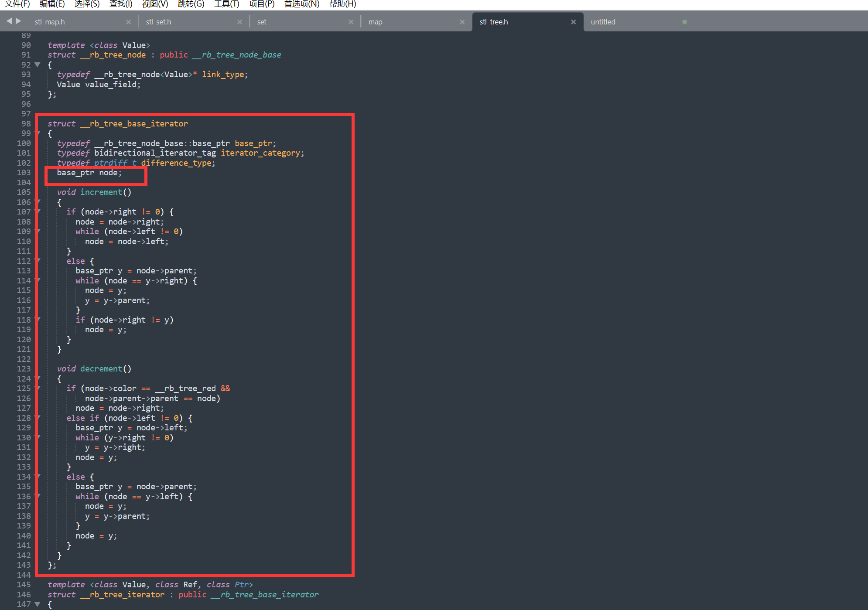
Task: Open the 选择(S) menu
Action: (x=87, y=4)
